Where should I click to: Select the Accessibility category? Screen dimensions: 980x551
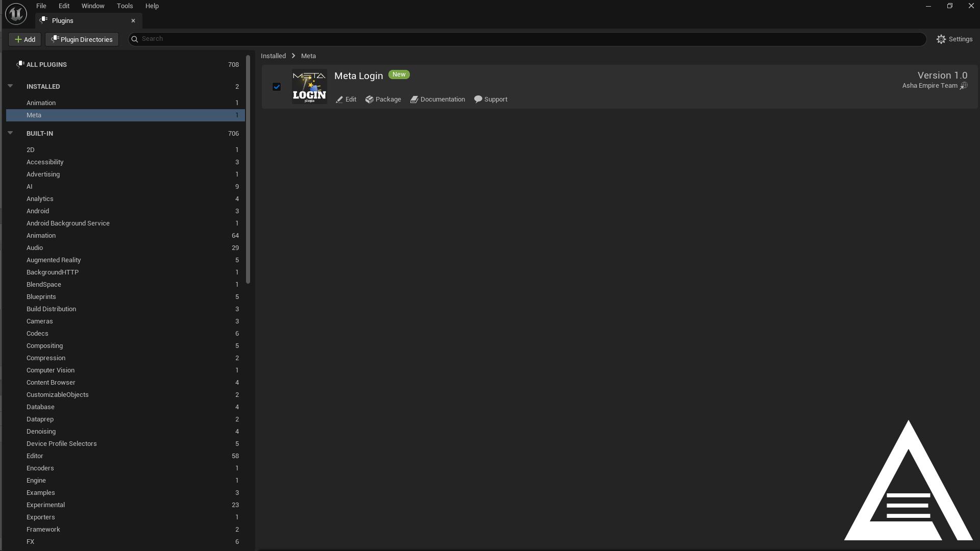126,162
